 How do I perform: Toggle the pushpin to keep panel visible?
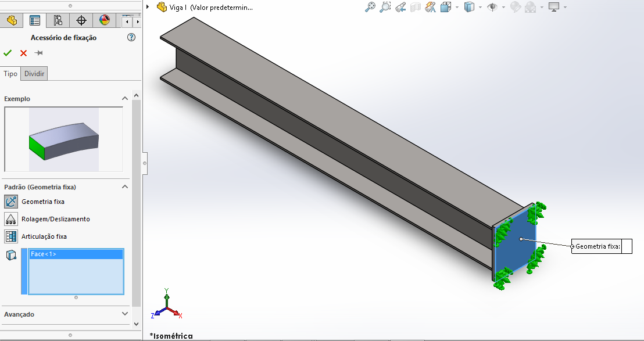tap(39, 53)
